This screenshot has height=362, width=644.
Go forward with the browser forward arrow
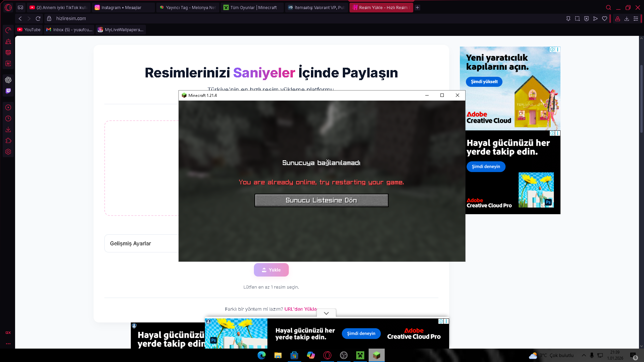(29, 19)
